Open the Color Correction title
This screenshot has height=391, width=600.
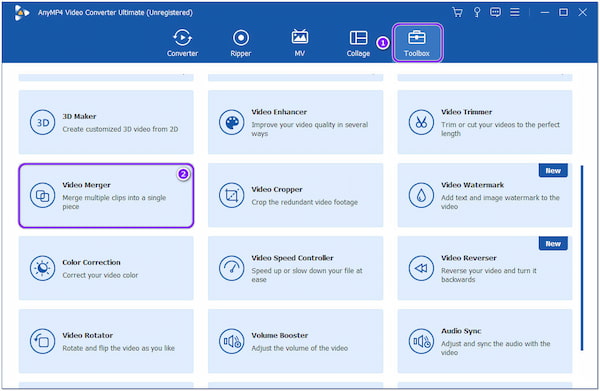point(91,262)
